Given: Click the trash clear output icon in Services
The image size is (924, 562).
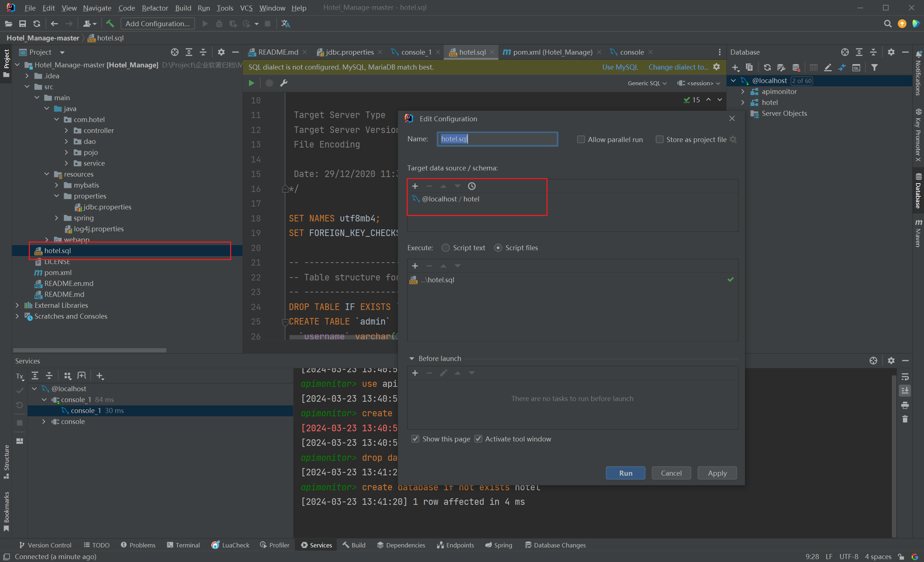Looking at the screenshot, I should (x=905, y=419).
